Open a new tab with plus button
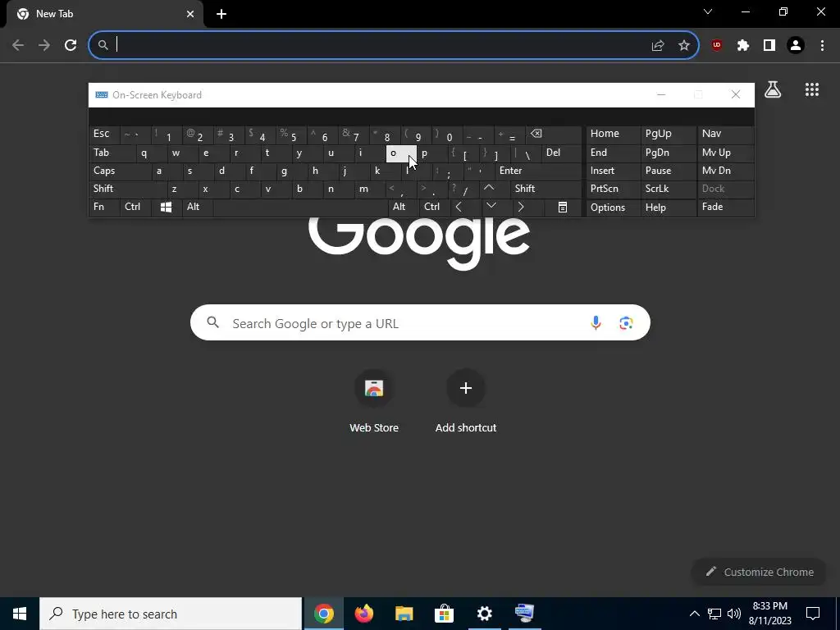Viewport: 840px width, 630px height. coord(221,15)
